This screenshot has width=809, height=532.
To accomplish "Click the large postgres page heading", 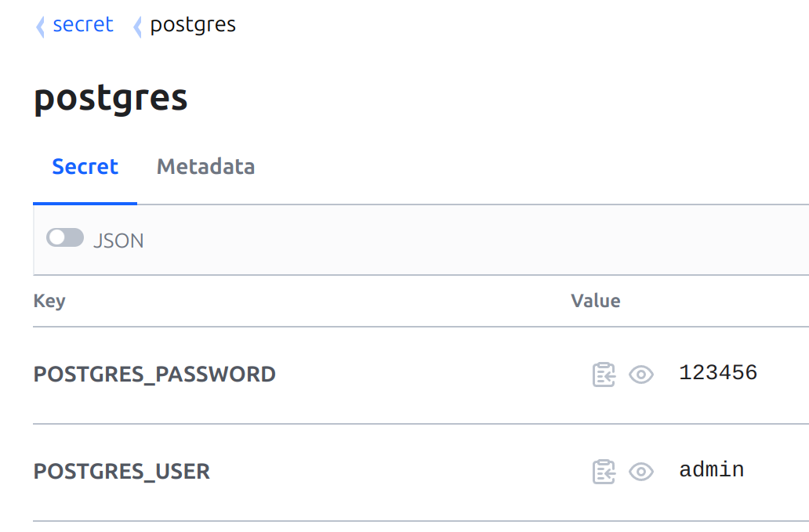I will pyautogui.click(x=111, y=98).
